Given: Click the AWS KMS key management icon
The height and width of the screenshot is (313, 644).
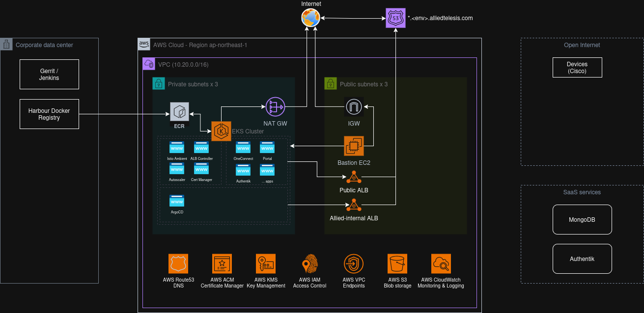Looking at the screenshot, I should [265, 264].
